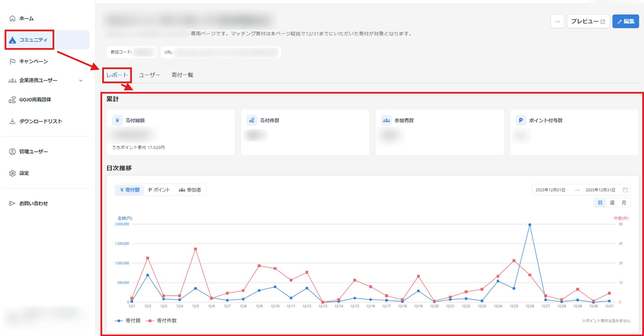The height and width of the screenshot is (336, 644).
Task: Click the Admin user profile icon
Action: [12, 152]
